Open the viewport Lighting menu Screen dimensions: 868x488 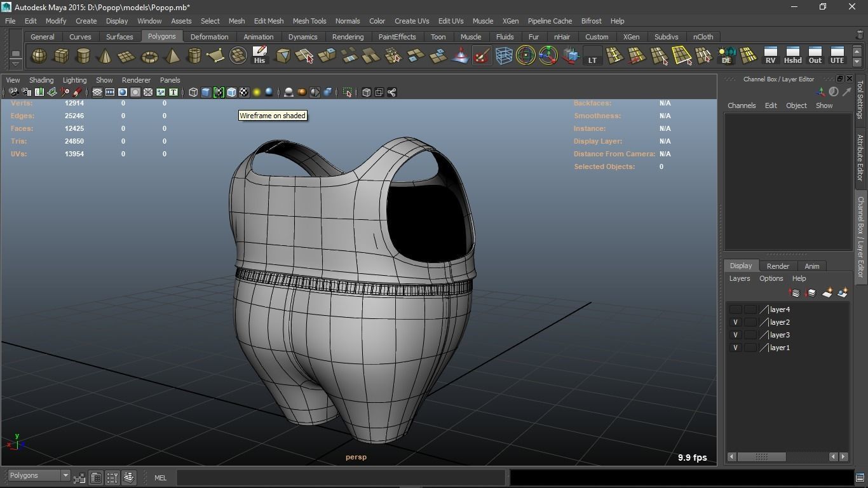coord(74,80)
